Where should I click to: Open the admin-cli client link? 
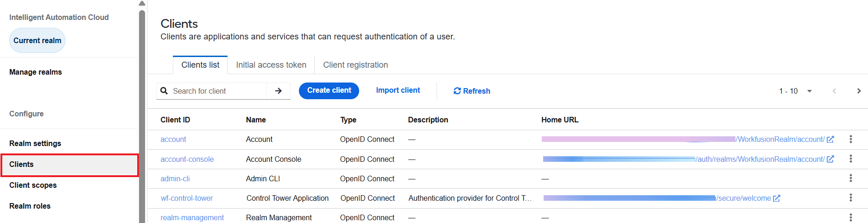tap(175, 178)
